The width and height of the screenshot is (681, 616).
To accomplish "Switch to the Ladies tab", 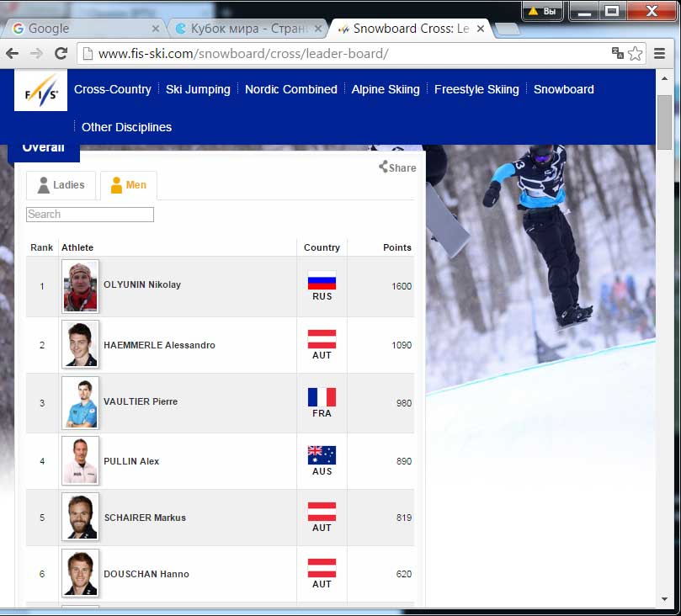I will tap(61, 185).
